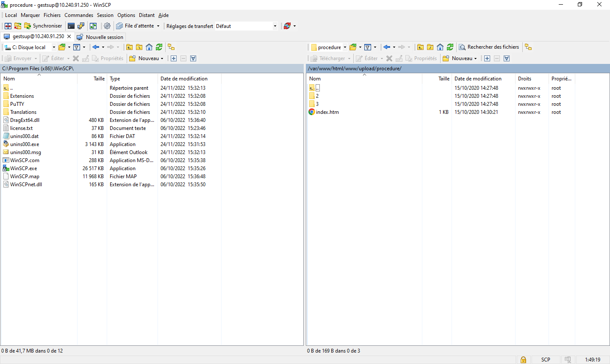The height and width of the screenshot is (364, 610).
Task: Click remote select files plus icon
Action: pyautogui.click(x=487, y=58)
